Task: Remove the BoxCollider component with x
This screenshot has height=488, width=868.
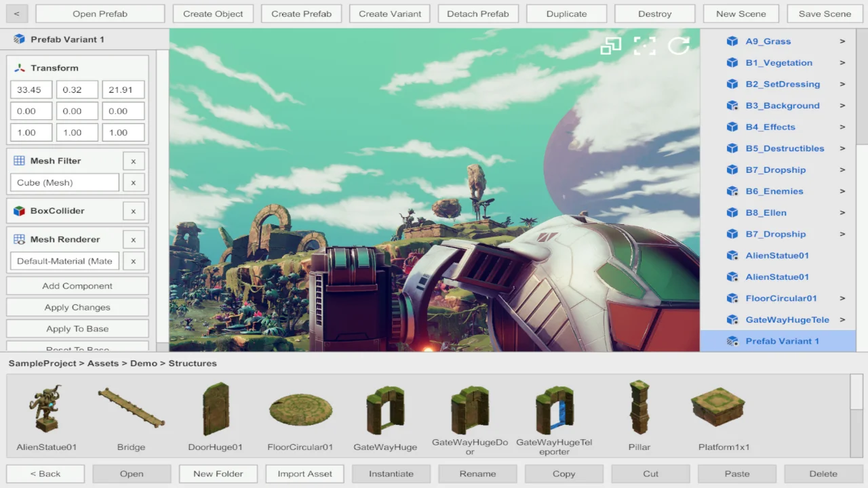Action: click(134, 211)
